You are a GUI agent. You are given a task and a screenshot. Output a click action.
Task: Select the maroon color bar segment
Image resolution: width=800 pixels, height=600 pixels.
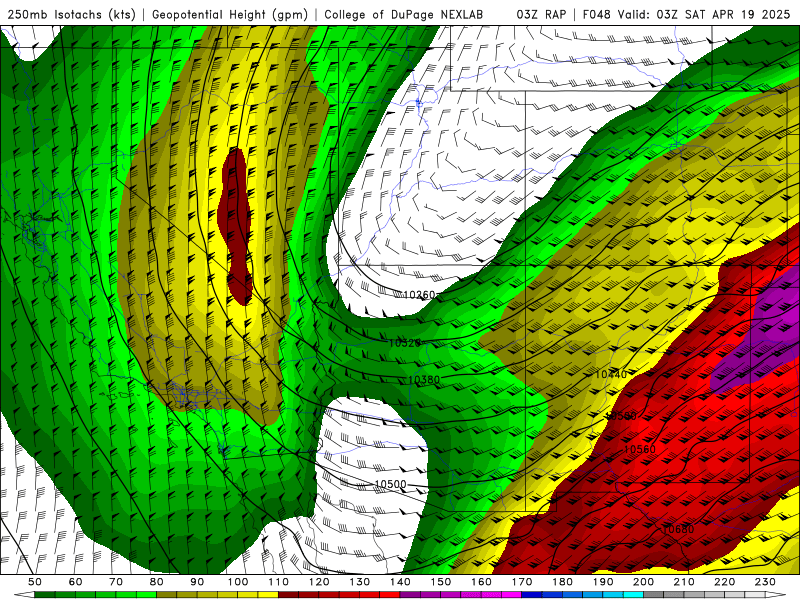coord(289,595)
